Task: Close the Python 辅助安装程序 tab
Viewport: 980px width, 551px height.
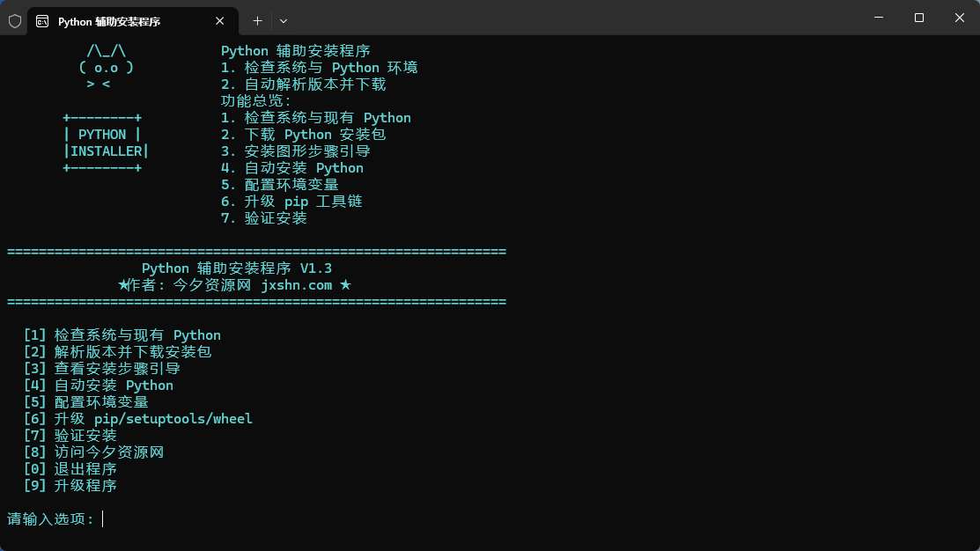Action: tap(220, 20)
